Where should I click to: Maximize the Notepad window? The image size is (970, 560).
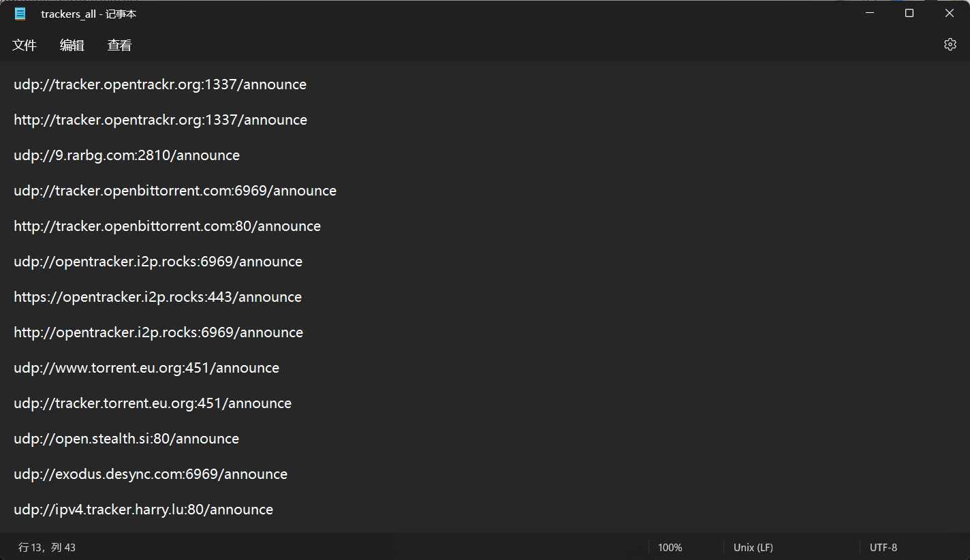click(x=909, y=14)
